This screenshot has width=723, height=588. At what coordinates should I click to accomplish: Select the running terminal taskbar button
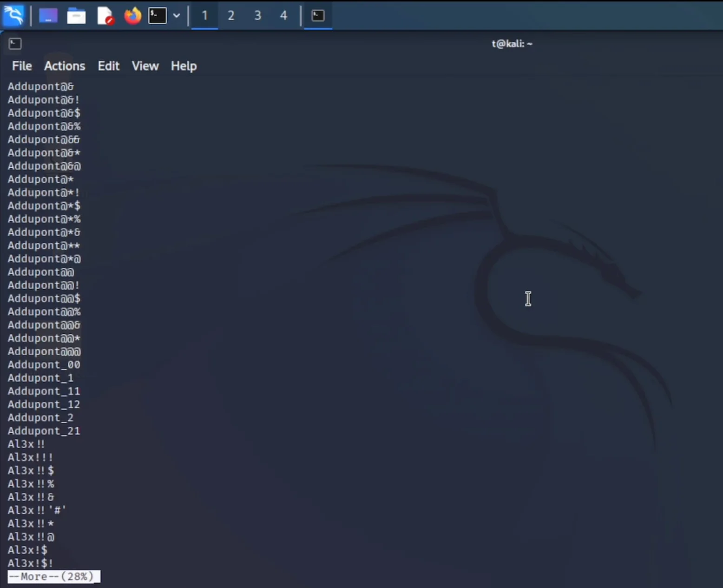(x=318, y=16)
